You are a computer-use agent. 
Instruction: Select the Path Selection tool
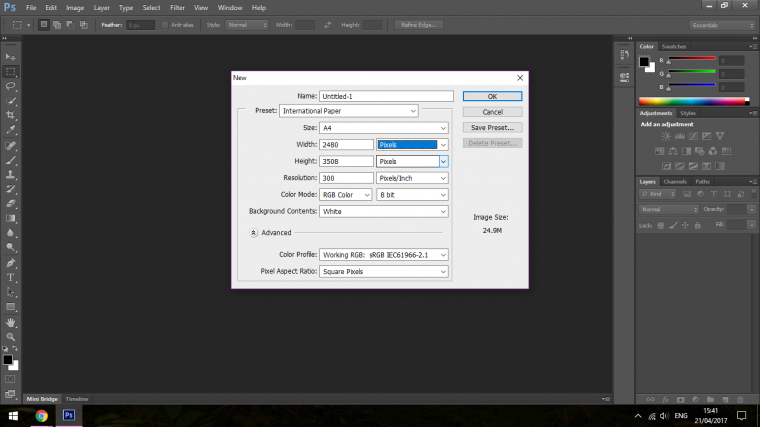11,292
